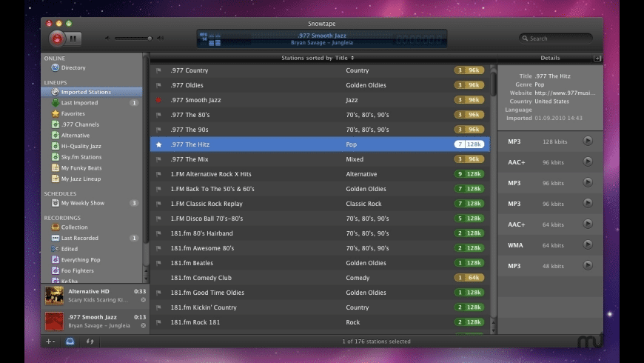Toggle the recordings panel button in bottom bar
Screen dimensions: 644x363
[x=70, y=342]
